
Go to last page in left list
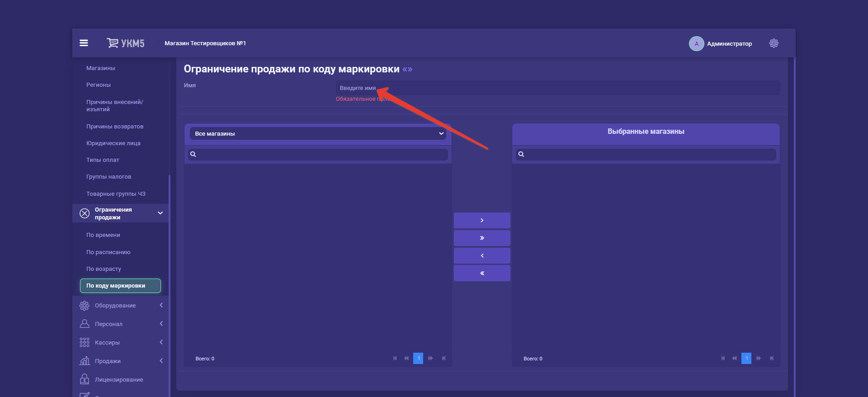tap(443, 358)
